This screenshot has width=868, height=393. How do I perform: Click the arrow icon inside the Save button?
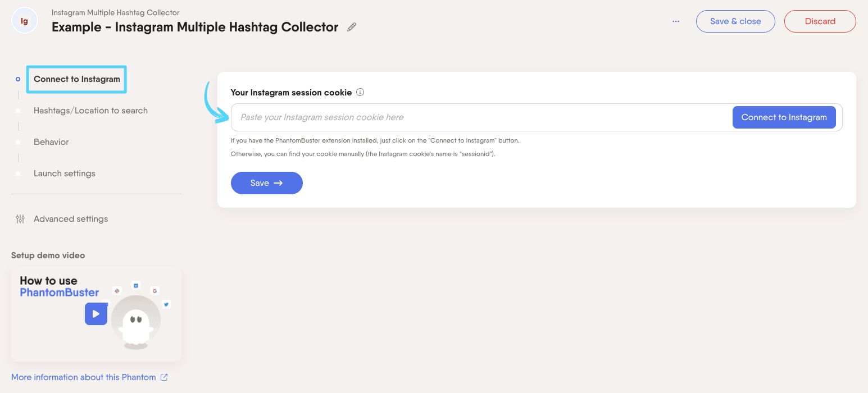[278, 183]
